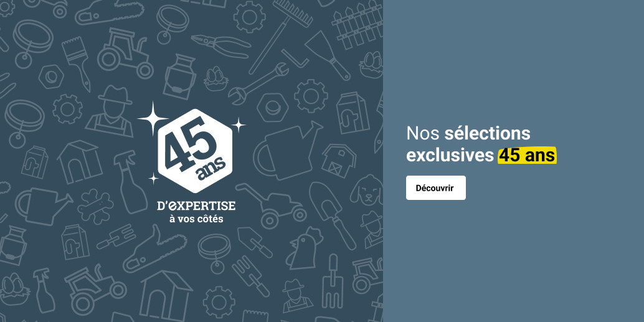
Task: Click the wrench icon
Action: tap(258, 84)
